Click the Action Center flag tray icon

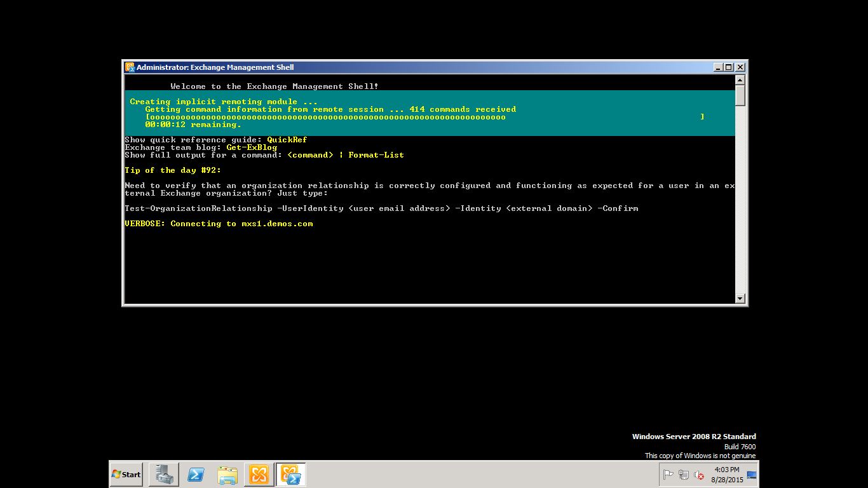(x=668, y=475)
